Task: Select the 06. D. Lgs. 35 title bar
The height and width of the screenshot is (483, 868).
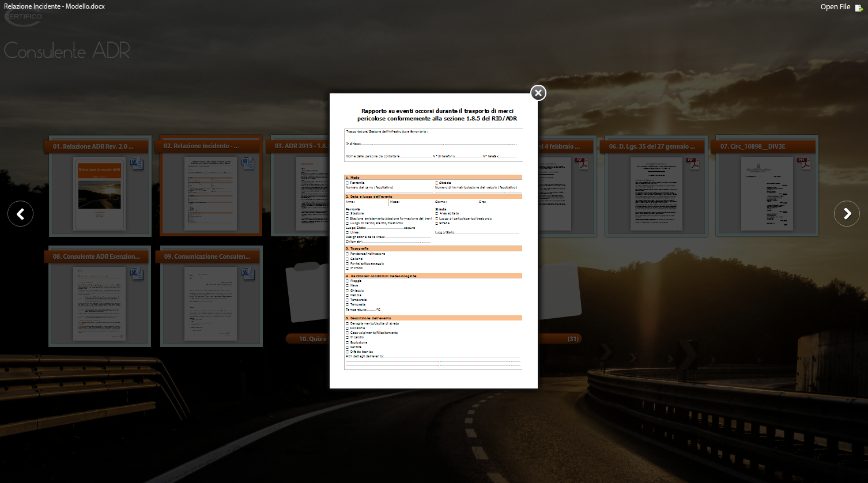Action: pos(652,146)
